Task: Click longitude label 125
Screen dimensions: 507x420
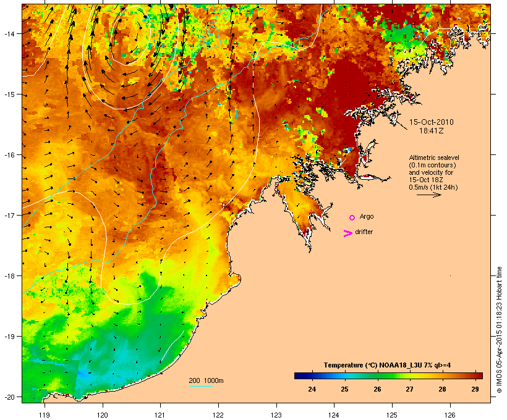Action: click(392, 415)
